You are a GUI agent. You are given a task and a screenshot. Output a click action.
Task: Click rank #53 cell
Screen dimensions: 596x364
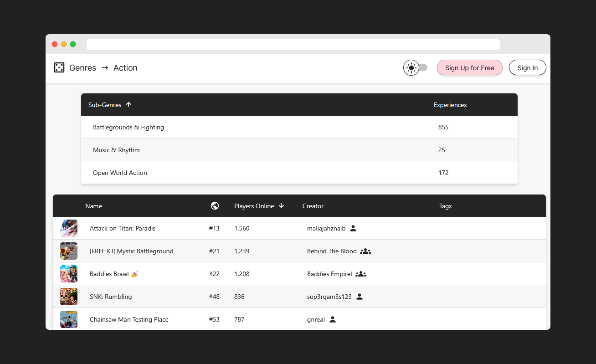[214, 319]
